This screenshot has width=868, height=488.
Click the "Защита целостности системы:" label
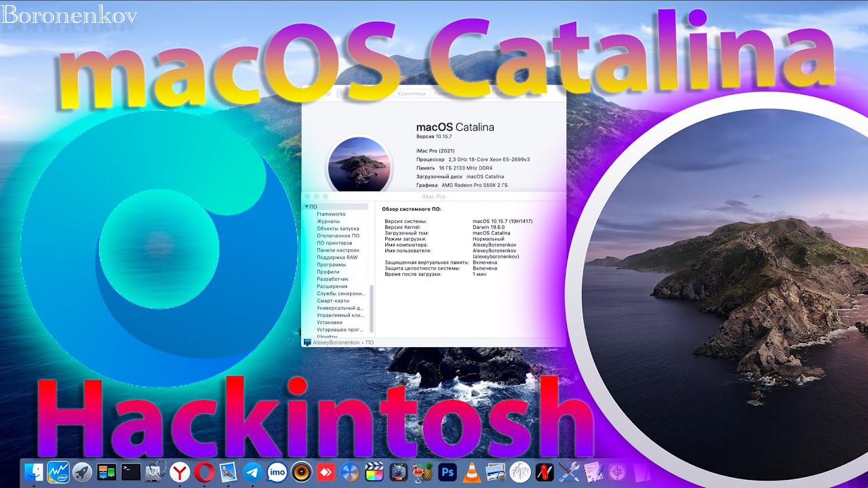click(423, 268)
